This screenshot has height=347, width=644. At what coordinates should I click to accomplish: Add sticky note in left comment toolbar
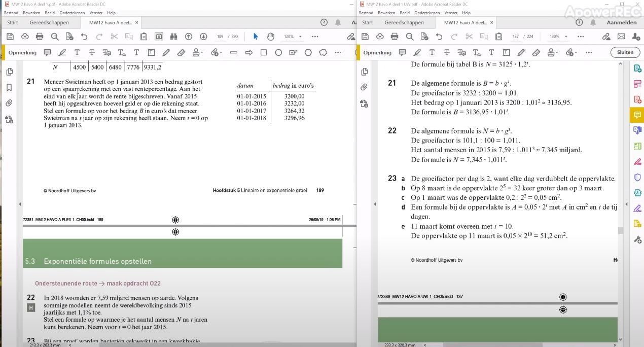point(47,52)
